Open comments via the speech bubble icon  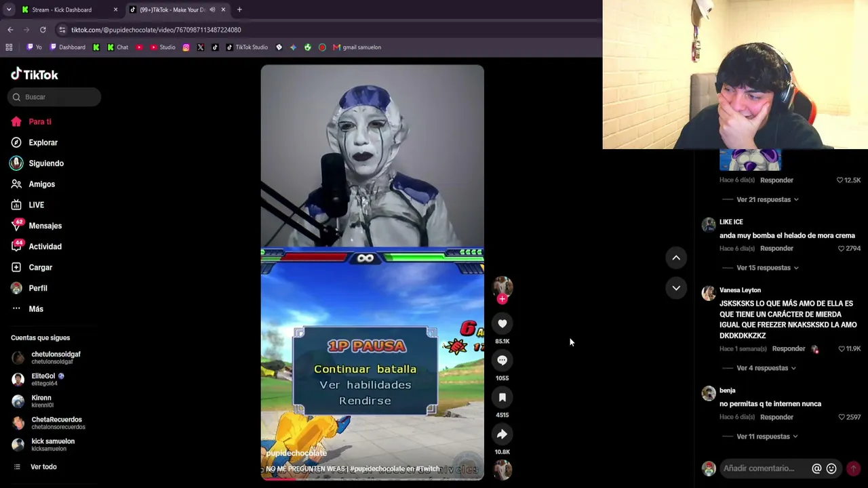click(502, 361)
